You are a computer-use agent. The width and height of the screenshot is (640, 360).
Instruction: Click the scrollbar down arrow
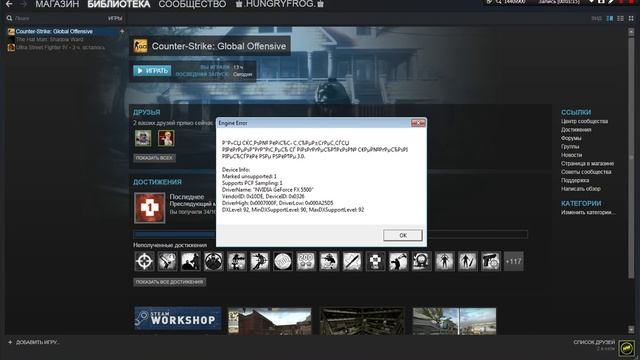pyautogui.click(x=631, y=329)
